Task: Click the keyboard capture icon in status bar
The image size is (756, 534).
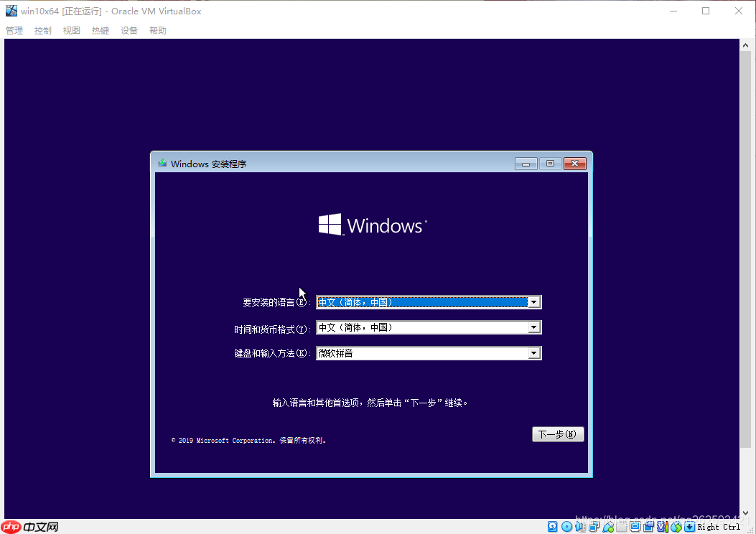Action: pyautogui.click(x=689, y=527)
